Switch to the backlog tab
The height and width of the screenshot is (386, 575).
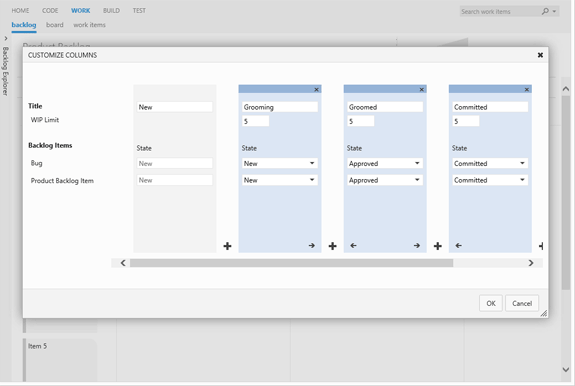point(24,25)
